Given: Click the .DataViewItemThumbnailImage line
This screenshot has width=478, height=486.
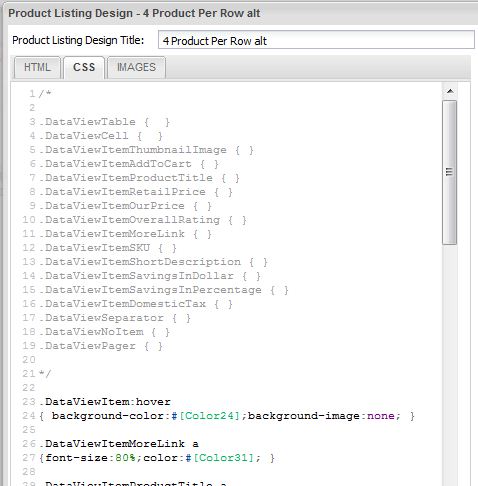Looking at the screenshot, I should (146, 150).
